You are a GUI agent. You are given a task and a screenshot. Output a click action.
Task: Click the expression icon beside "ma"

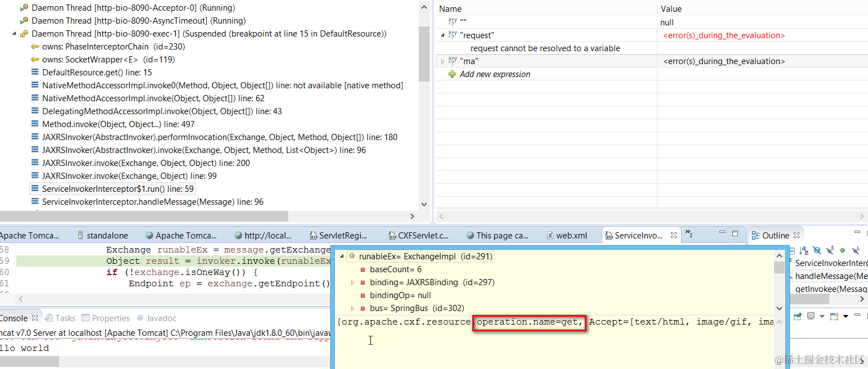pyautogui.click(x=453, y=61)
